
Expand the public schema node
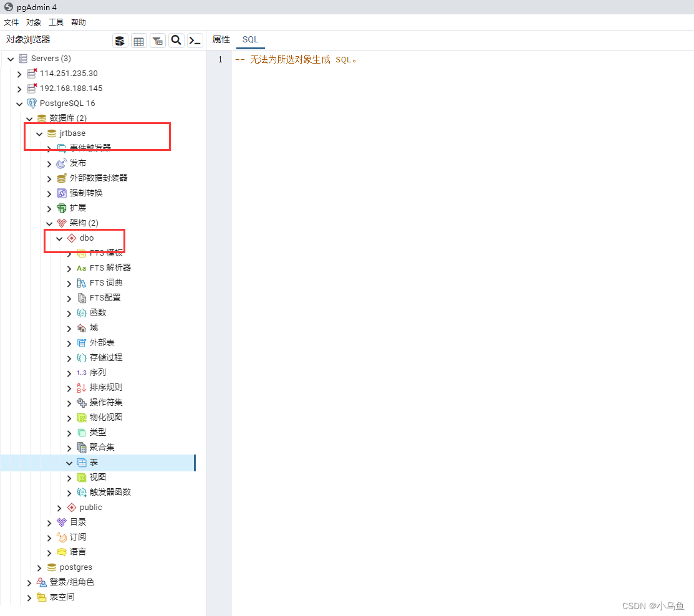(x=59, y=508)
